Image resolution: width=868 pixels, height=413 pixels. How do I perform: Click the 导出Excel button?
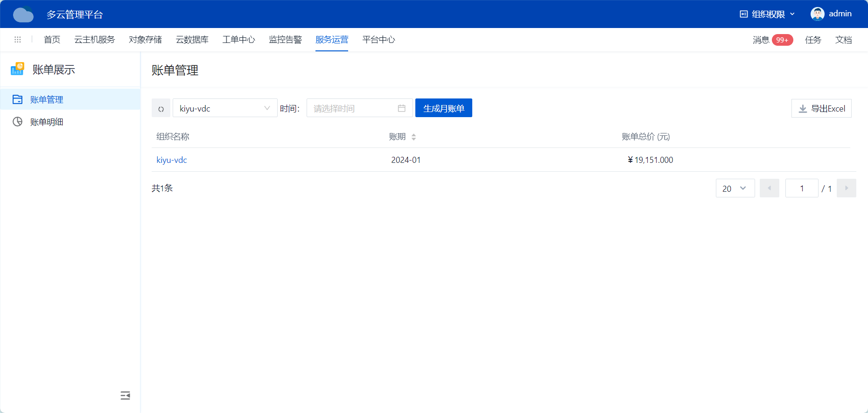point(821,108)
